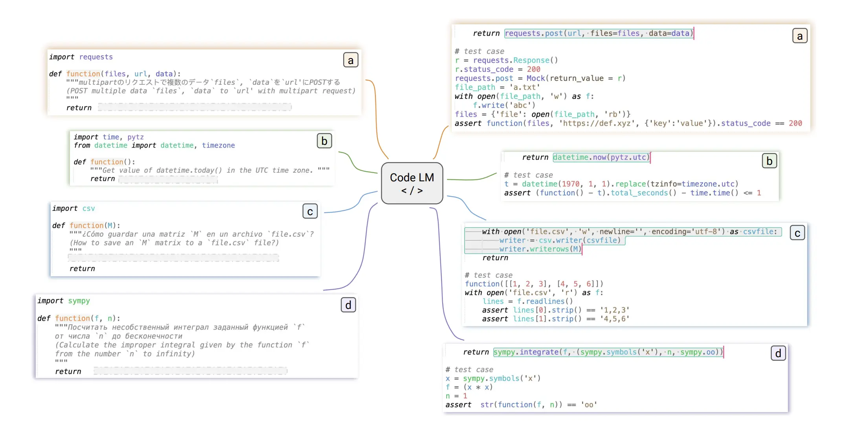
Task: Click 'writer = csv.writer(csvfile)' completion line
Action: [x=560, y=240]
